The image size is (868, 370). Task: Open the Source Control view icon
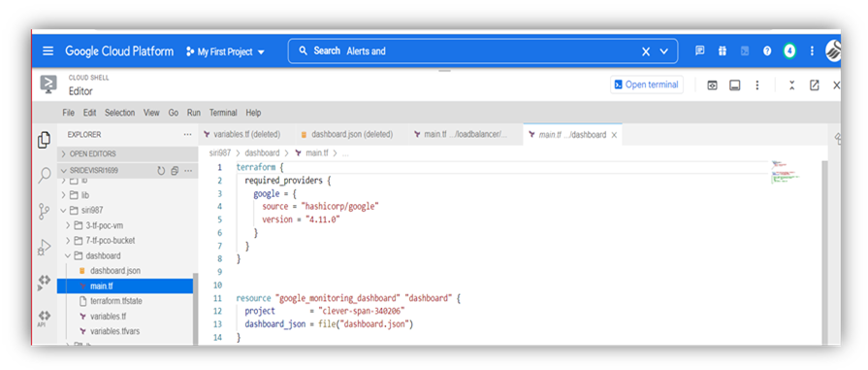(45, 211)
